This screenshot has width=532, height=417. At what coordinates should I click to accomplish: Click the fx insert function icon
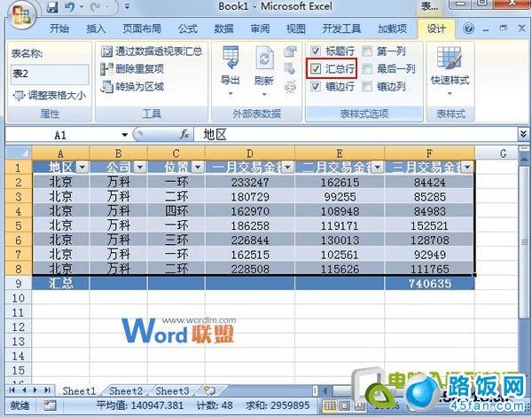(184, 135)
